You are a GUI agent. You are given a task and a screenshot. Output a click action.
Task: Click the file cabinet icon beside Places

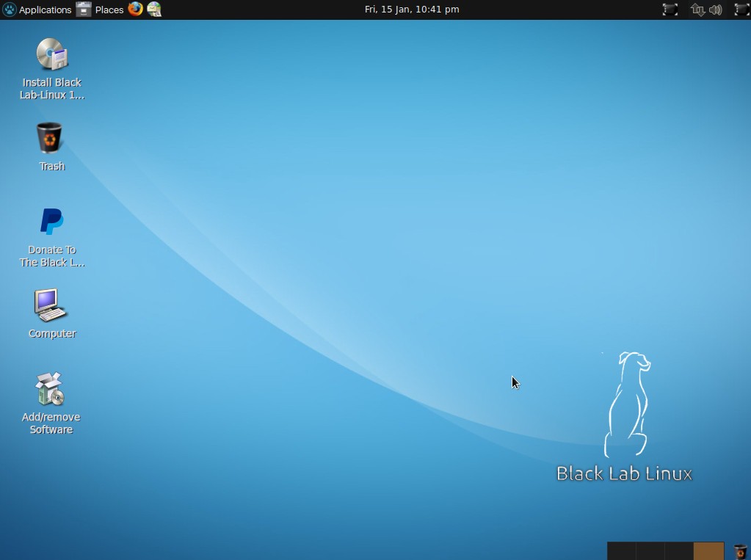(84, 10)
